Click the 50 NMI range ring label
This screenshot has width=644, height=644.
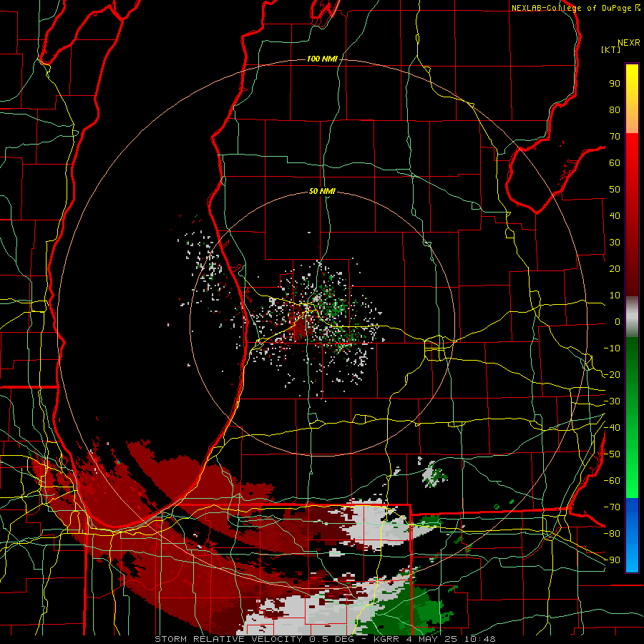pyautogui.click(x=322, y=191)
